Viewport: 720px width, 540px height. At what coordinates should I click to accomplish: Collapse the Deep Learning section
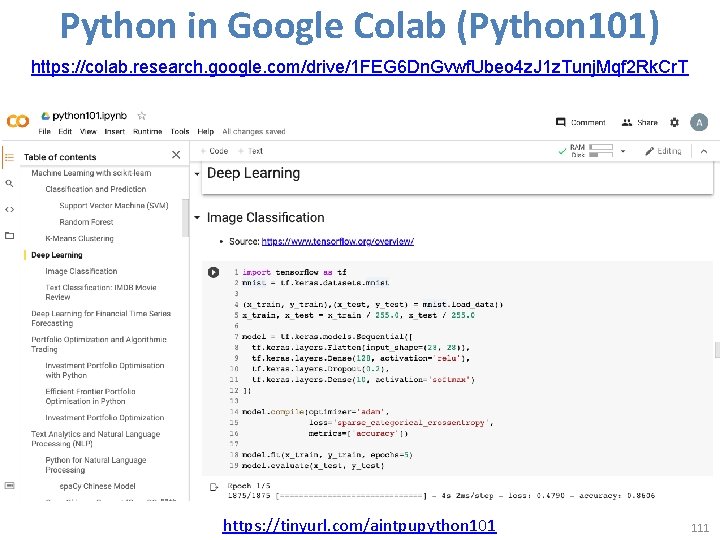(197, 174)
